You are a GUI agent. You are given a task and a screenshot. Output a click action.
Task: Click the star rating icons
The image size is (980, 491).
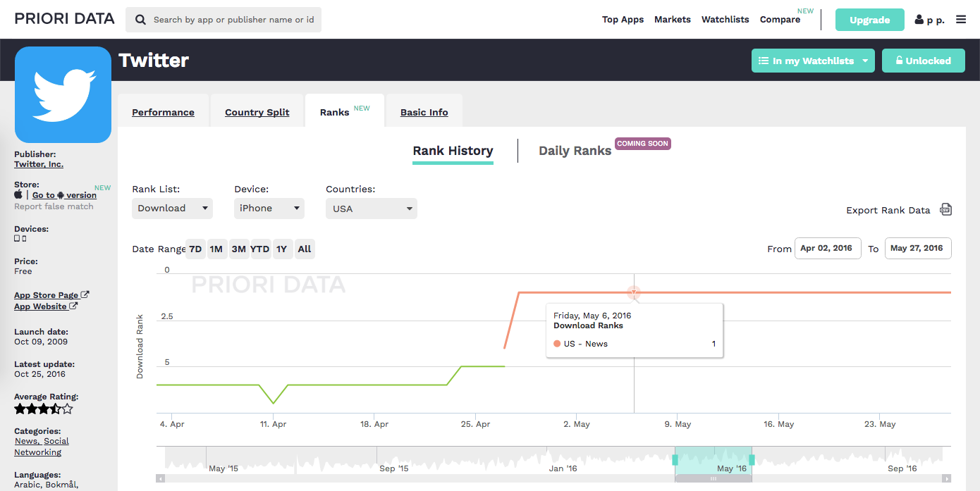point(44,409)
